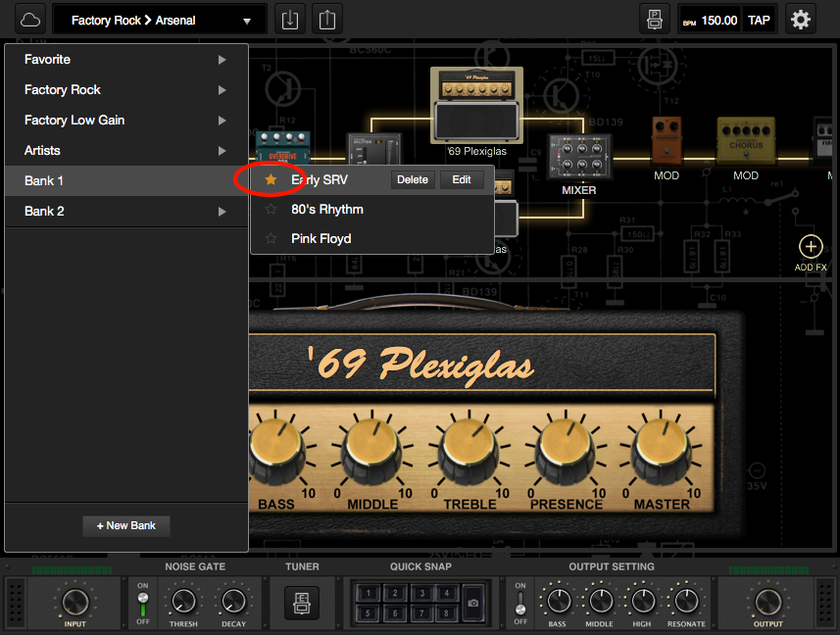Select the Factory Low Gain bank entry

click(x=126, y=120)
